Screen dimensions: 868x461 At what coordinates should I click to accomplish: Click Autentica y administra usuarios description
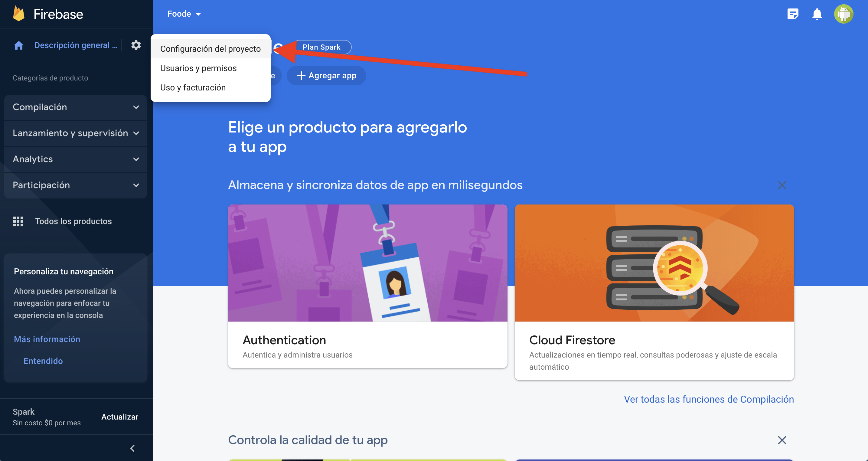297,355
